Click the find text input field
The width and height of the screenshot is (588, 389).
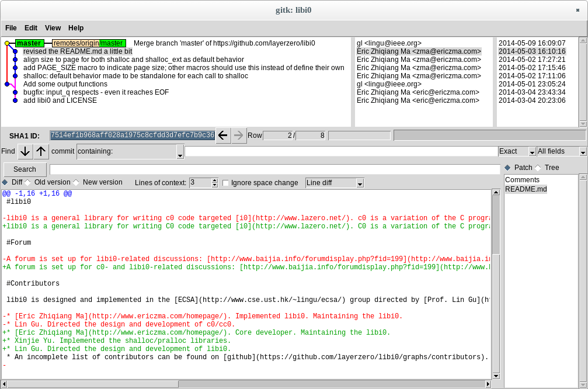coord(341,151)
